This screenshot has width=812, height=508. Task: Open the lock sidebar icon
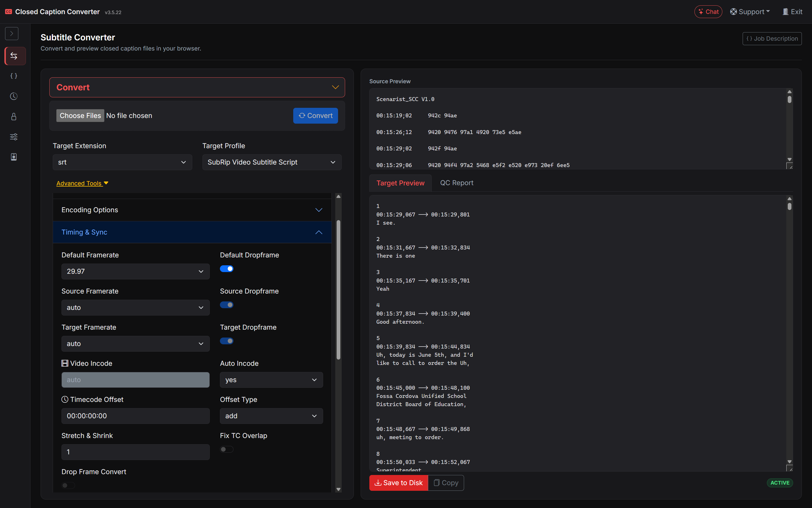coord(14,117)
